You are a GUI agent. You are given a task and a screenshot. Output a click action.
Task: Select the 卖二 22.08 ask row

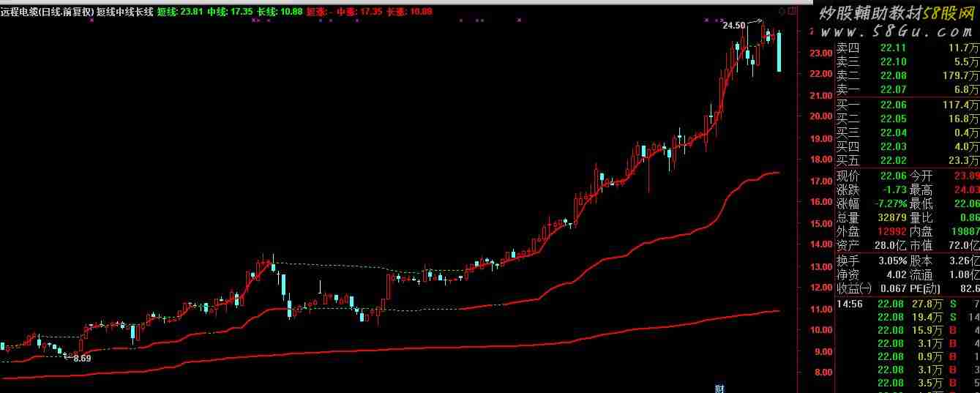[x=908, y=75]
